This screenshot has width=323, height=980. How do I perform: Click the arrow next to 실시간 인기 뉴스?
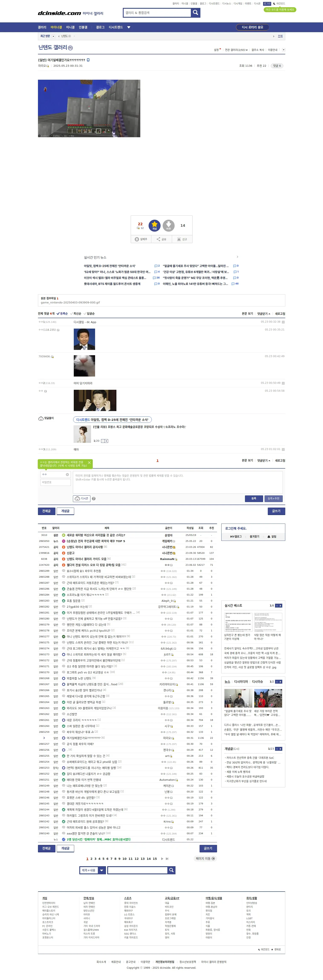(237, 257)
